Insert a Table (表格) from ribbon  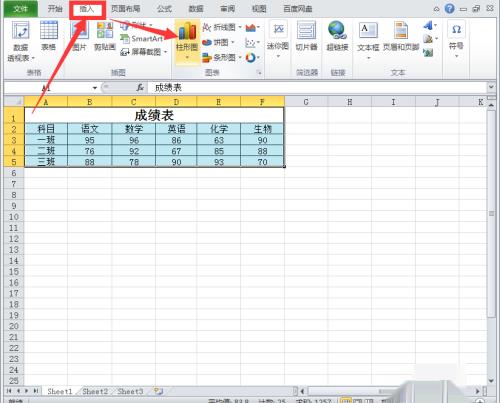point(49,35)
